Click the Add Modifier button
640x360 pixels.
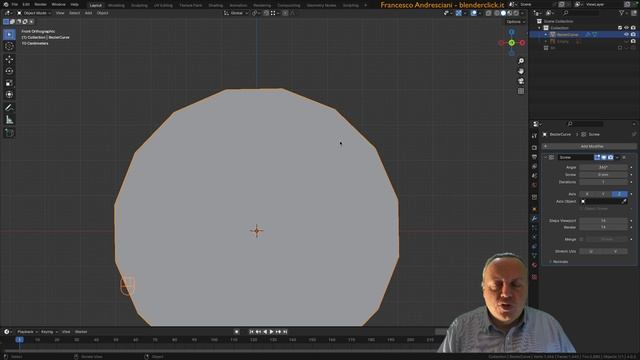click(x=589, y=146)
